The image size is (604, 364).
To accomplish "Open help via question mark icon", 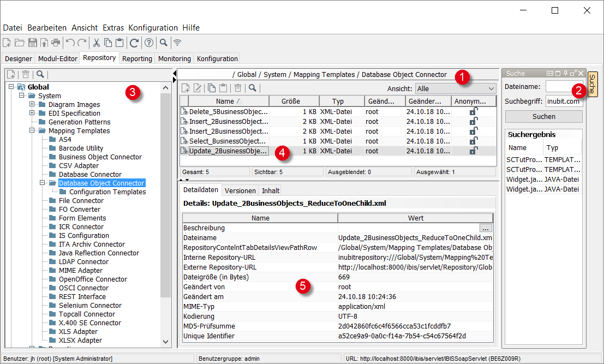I will [148, 43].
